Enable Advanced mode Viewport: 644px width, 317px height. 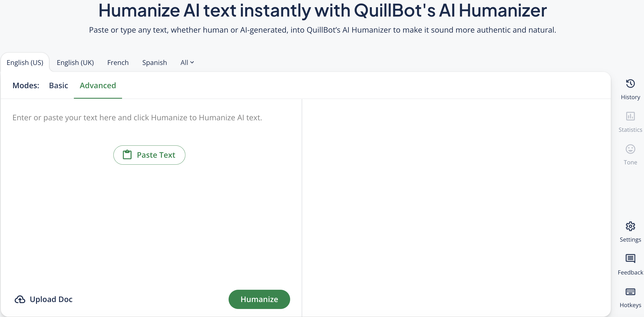tap(98, 86)
